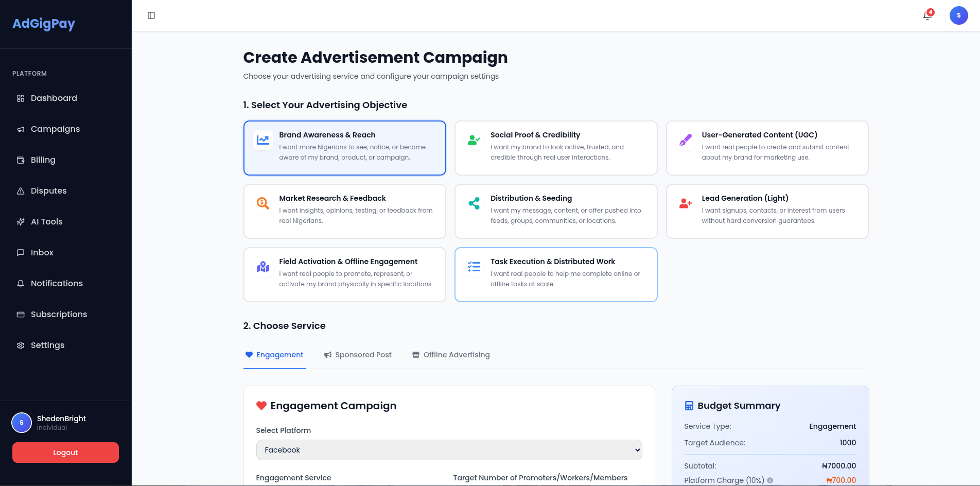Open Campaigns from the sidebar

point(66,129)
